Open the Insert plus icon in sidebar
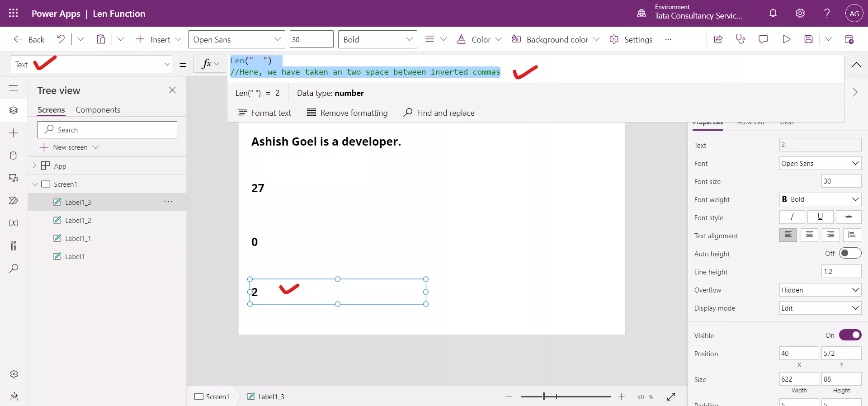The height and width of the screenshot is (406, 868). pyautogui.click(x=14, y=133)
